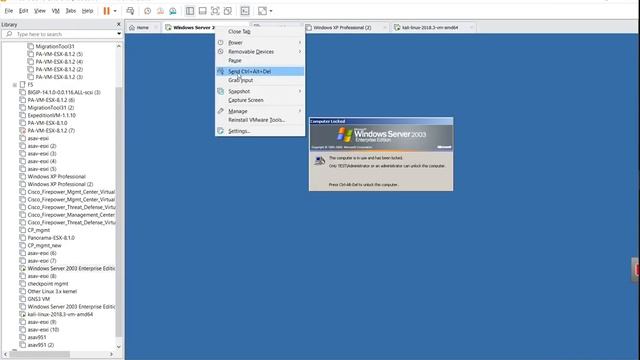This screenshot has width=640, height=360.
Task: Expand the Power submenu
Action: pyautogui.click(x=260, y=42)
